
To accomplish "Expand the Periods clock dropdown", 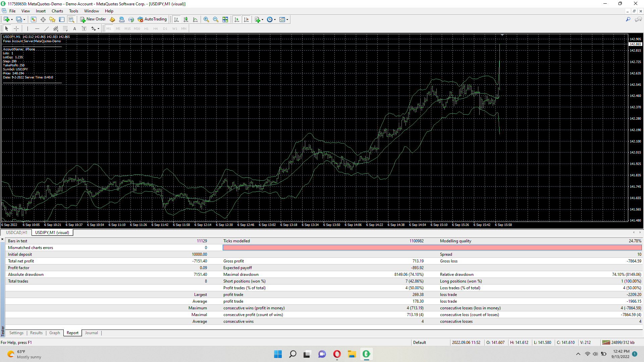I will [275, 20].
